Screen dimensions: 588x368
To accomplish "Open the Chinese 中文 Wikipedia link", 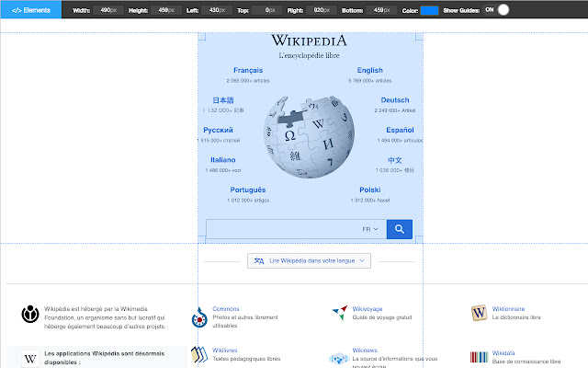I will (x=394, y=160).
